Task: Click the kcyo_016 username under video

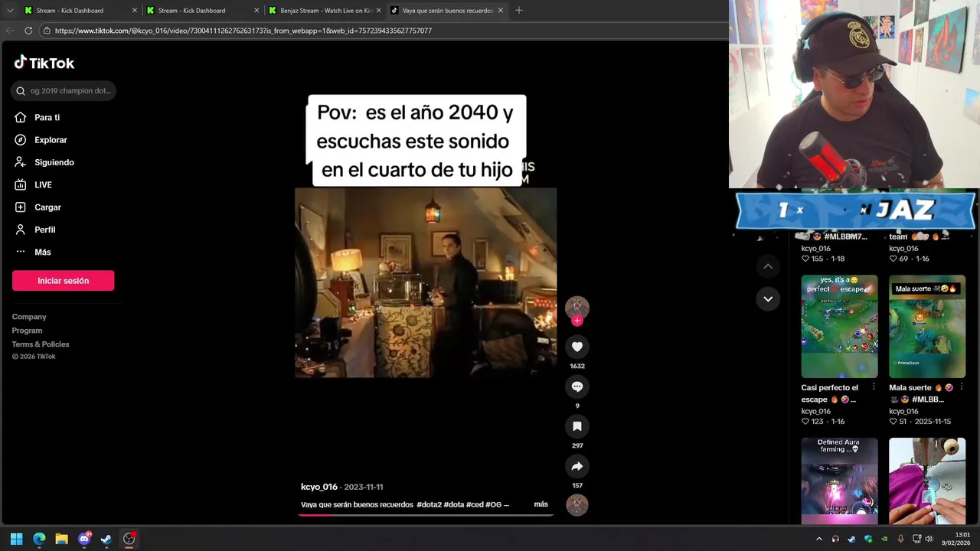Action: pos(319,487)
